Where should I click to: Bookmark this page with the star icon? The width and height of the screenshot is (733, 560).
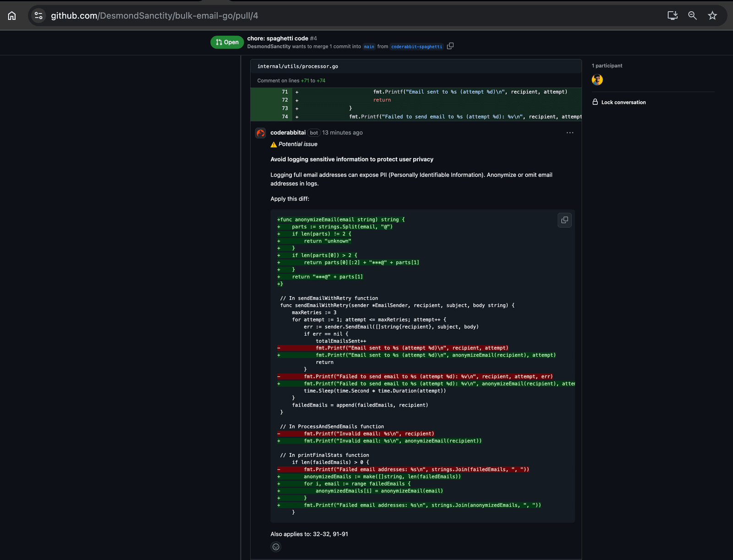point(712,16)
